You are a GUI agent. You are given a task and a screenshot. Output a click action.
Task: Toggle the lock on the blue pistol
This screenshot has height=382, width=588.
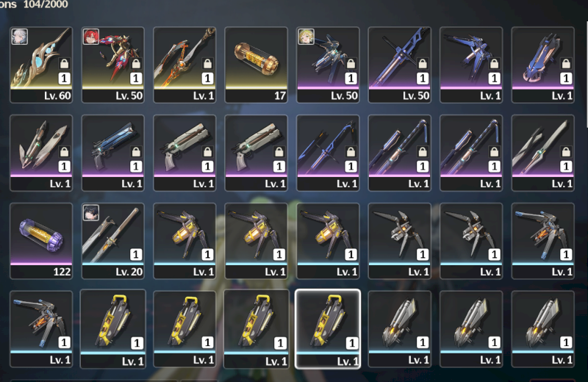point(136,151)
